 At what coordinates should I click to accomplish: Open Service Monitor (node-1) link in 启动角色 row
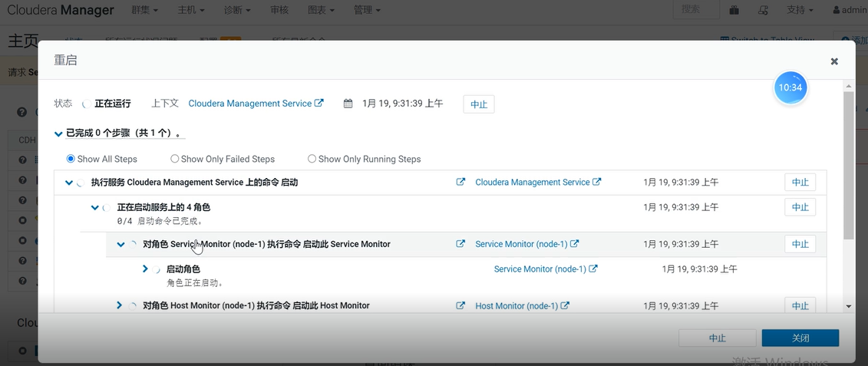point(540,269)
